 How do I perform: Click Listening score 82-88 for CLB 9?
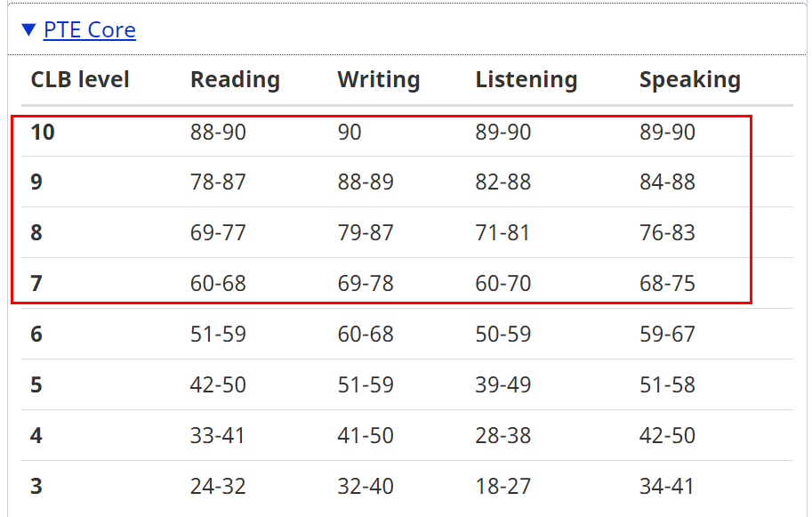pos(502,182)
